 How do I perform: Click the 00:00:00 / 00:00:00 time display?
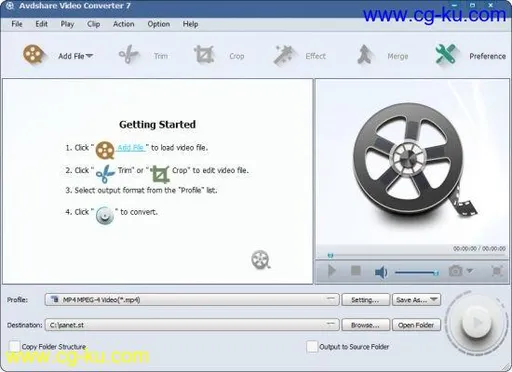click(x=479, y=248)
